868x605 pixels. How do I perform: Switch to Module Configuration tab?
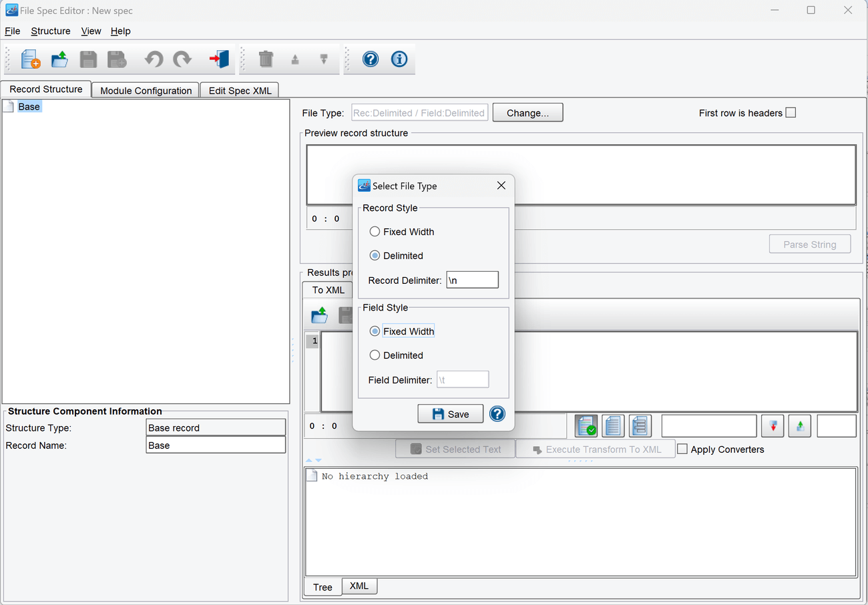(x=146, y=91)
